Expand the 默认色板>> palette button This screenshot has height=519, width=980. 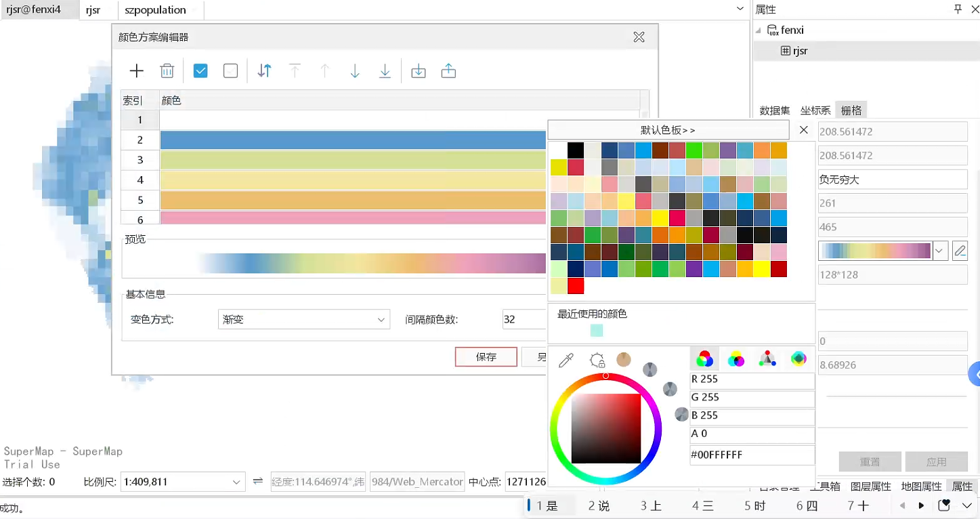(x=668, y=130)
